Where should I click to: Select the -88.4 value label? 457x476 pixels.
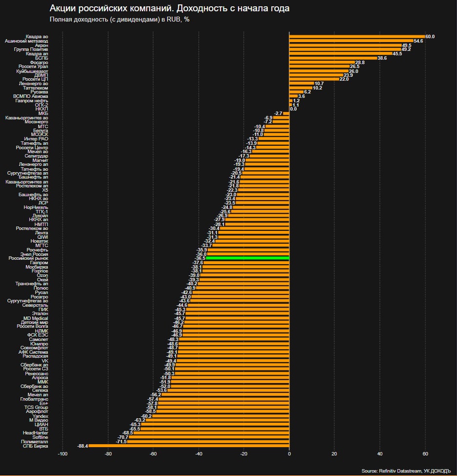pyautogui.click(x=83, y=446)
